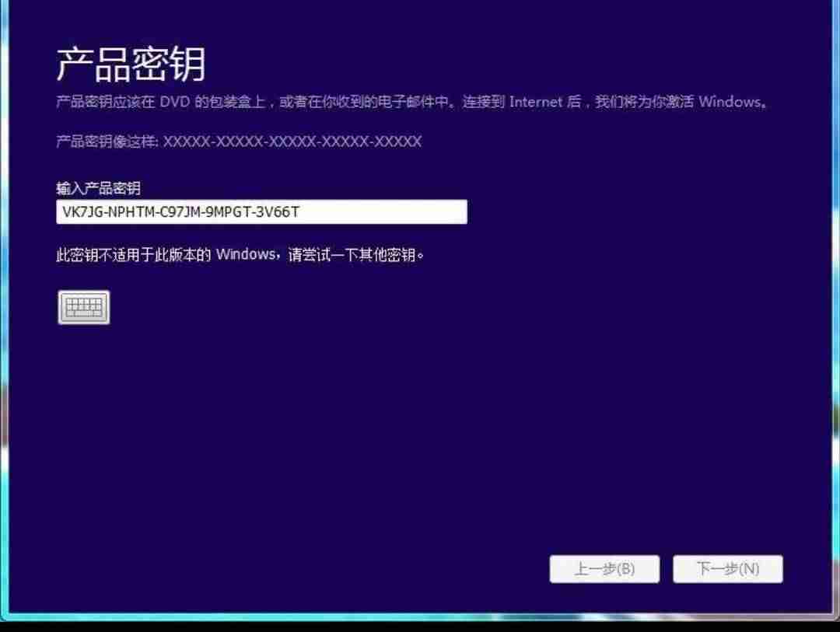This screenshot has height=632, width=840.
Task: Select the heading 产品密钥
Action: [131, 65]
